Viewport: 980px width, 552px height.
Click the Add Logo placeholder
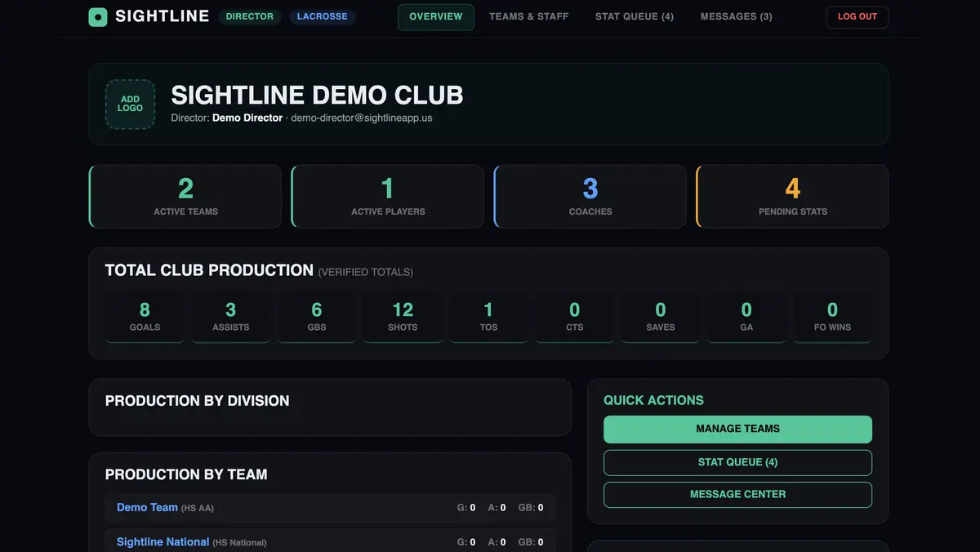click(x=130, y=104)
